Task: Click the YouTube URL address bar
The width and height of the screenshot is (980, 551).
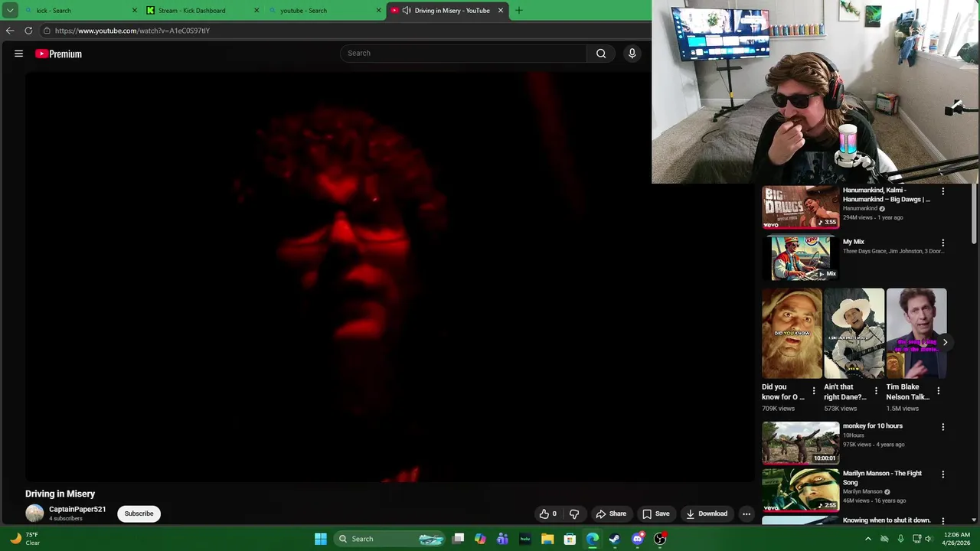Action: [x=345, y=31]
